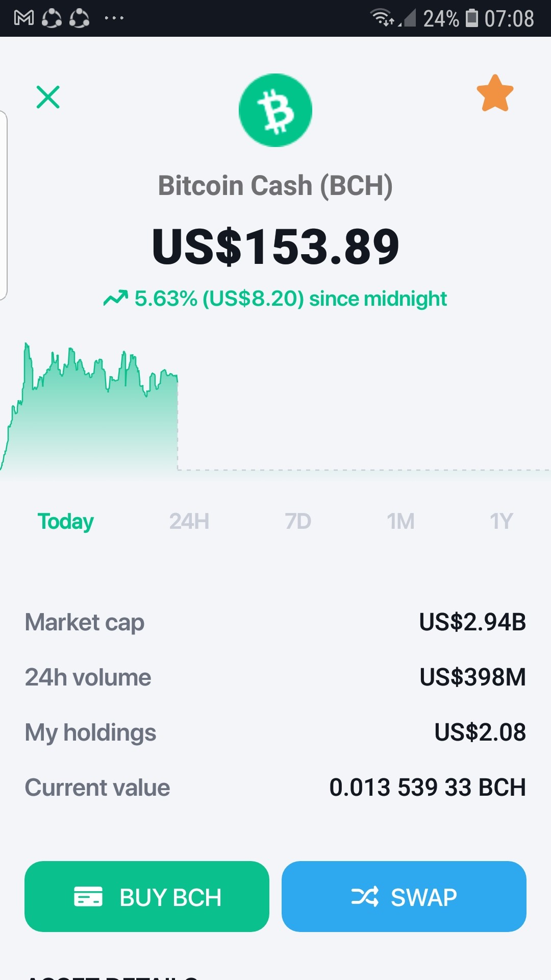Switch chart to 24H range
The height and width of the screenshot is (980, 551).
point(189,522)
